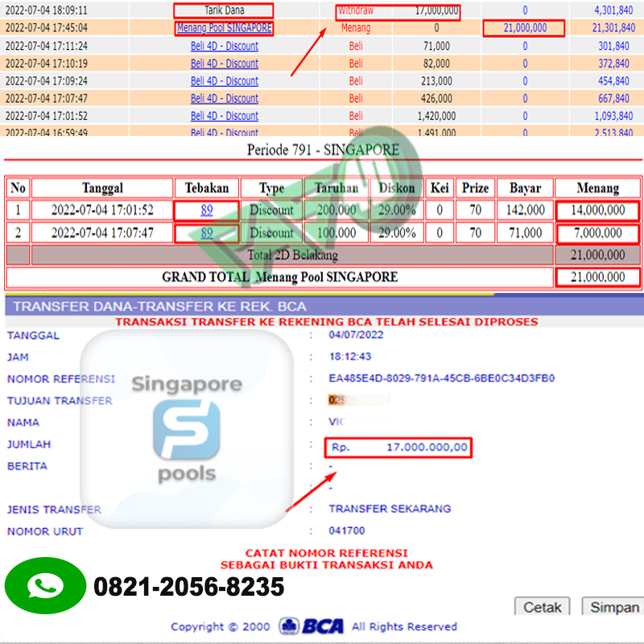Select the Withdraw amount 17,000,000

(x=436, y=10)
